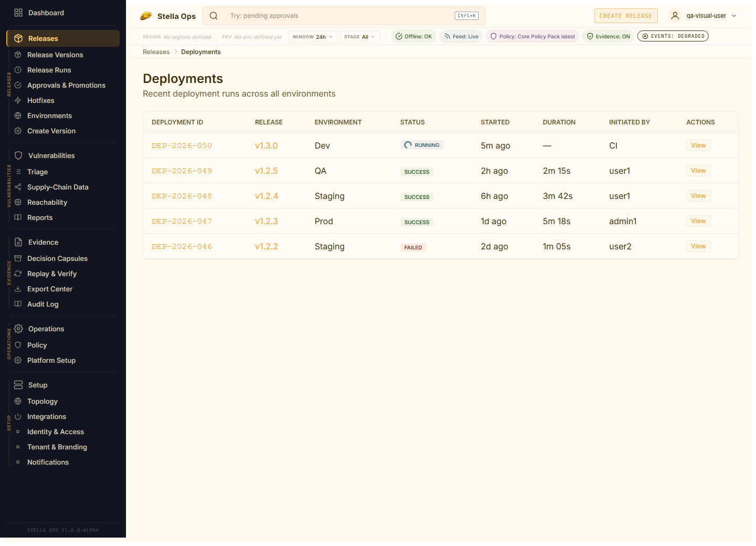Toggle the Feed: Live status chip
The width and height of the screenshot is (756, 546).
tap(461, 36)
